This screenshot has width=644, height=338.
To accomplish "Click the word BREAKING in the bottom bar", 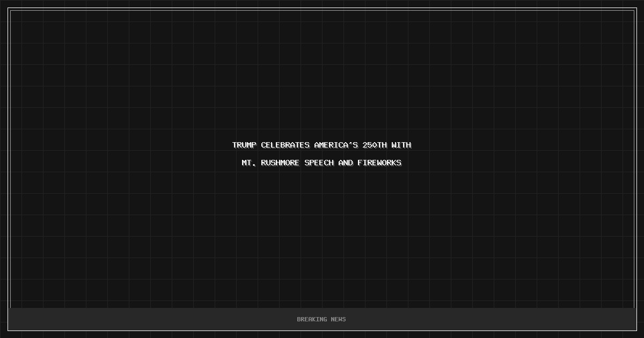I will coord(312,319).
